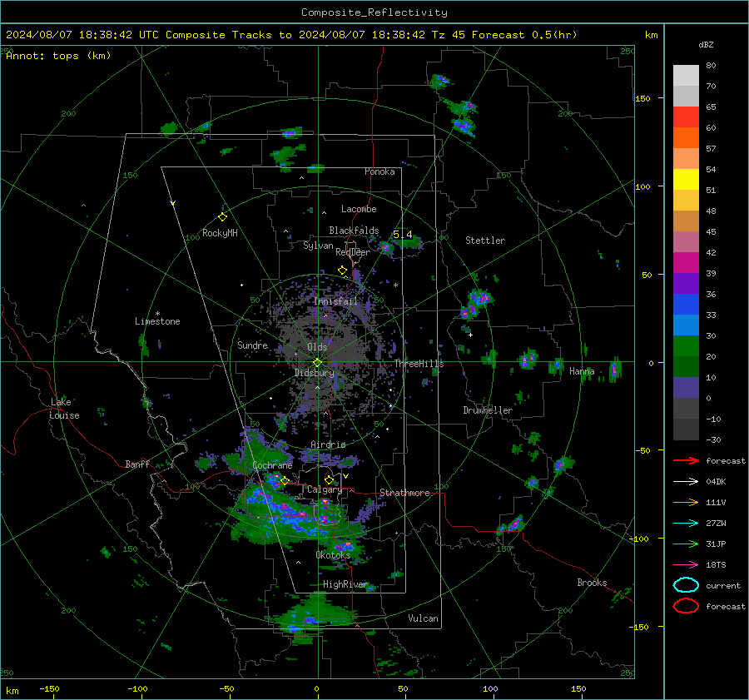Click the 'Annot: tops (km)' label
Image resolution: width=749 pixels, height=700 pixels.
58,56
